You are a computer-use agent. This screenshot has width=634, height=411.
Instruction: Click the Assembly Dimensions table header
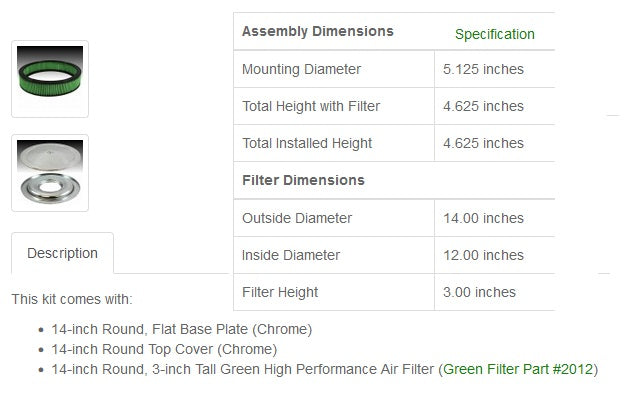click(x=318, y=31)
